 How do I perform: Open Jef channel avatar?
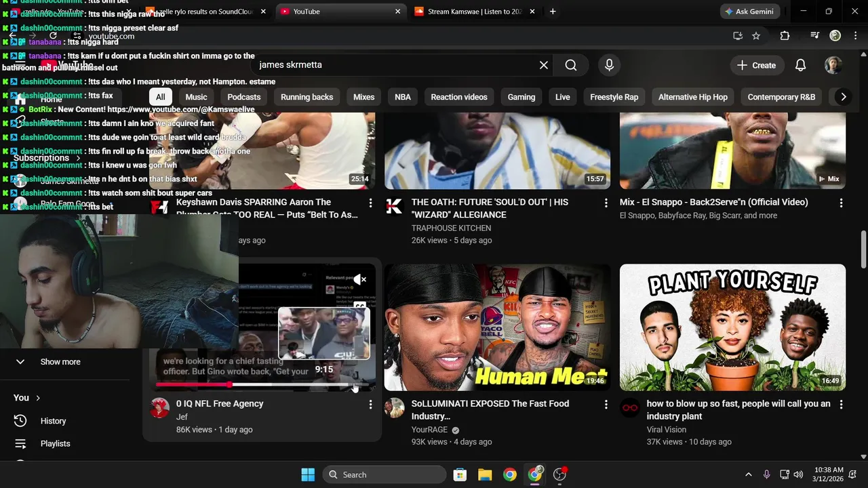pos(159,408)
